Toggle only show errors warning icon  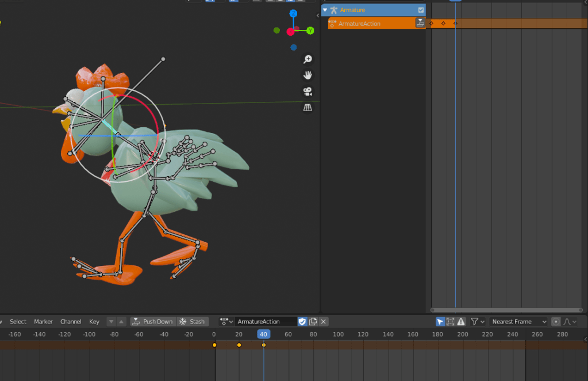coord(460,322)
